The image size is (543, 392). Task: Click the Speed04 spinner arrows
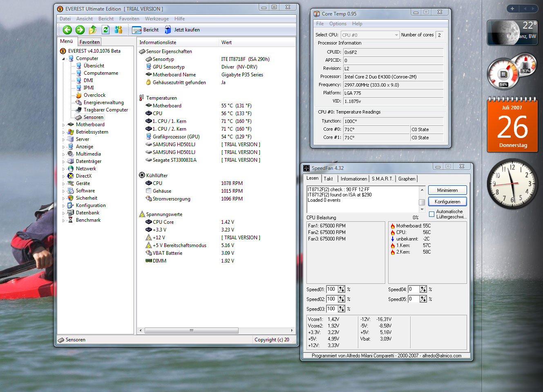[423, 290]
